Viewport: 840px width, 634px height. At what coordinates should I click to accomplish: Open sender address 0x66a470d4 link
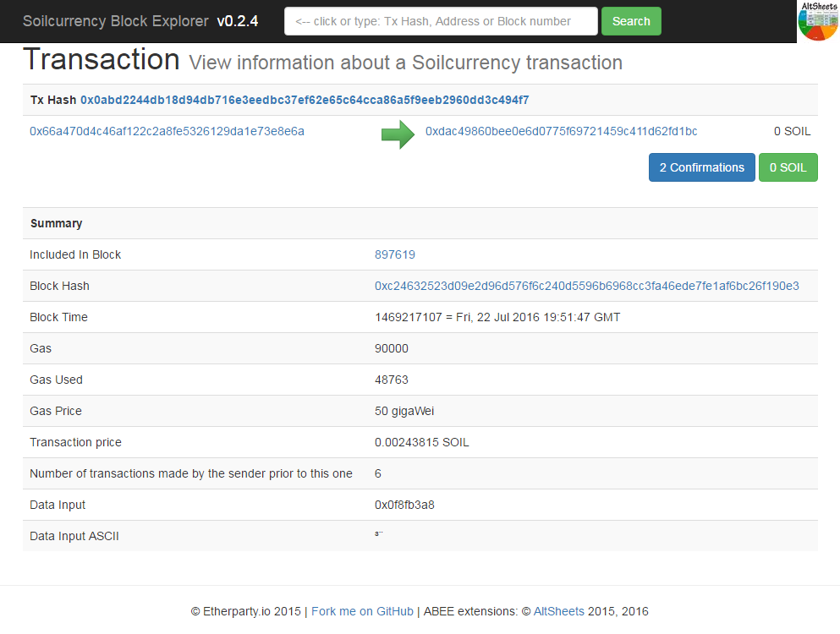pyautogui.click(x=167, y=131)
